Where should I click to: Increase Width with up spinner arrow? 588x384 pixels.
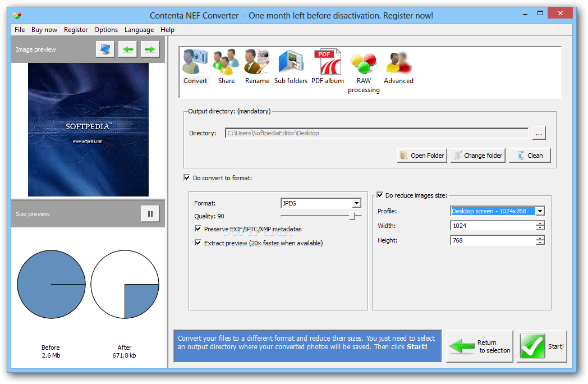click(x=540, y=223)
